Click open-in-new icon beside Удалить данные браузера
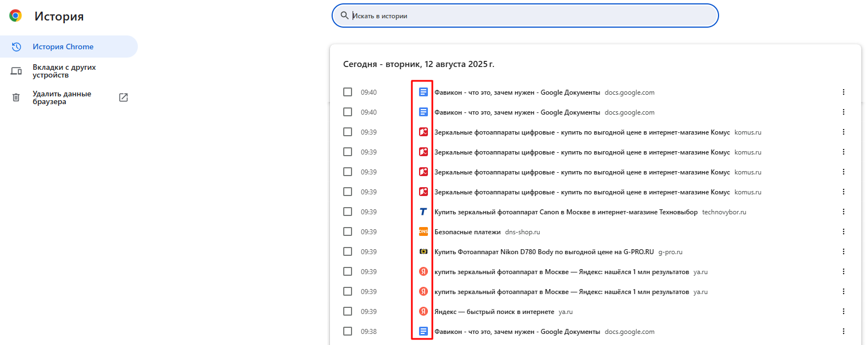This screenshot has width=868, height=345. pos(123,97)
